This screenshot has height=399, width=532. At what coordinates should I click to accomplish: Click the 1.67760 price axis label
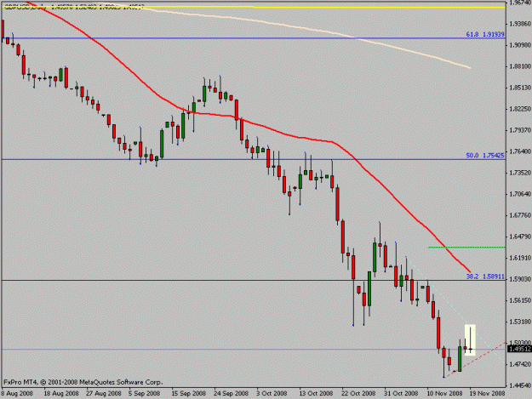coord(520,215)
